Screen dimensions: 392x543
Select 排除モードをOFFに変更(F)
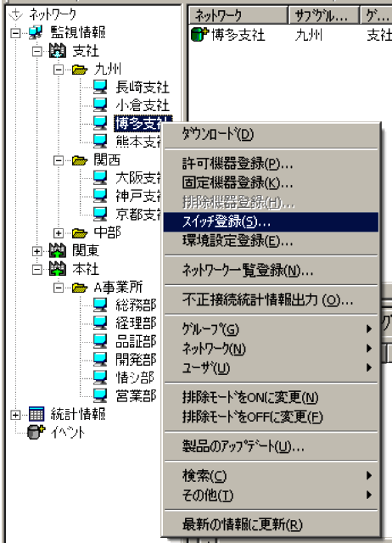click(x=271, y=417)
